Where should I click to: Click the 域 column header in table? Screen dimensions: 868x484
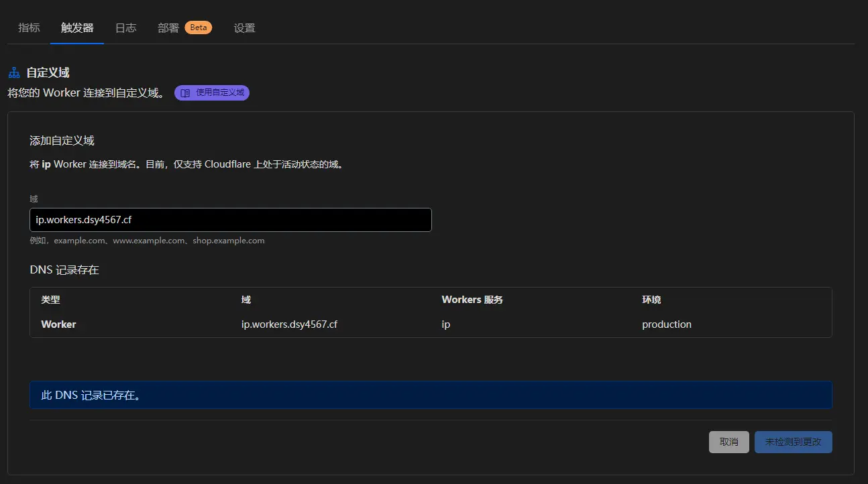[x=246, y=300]
